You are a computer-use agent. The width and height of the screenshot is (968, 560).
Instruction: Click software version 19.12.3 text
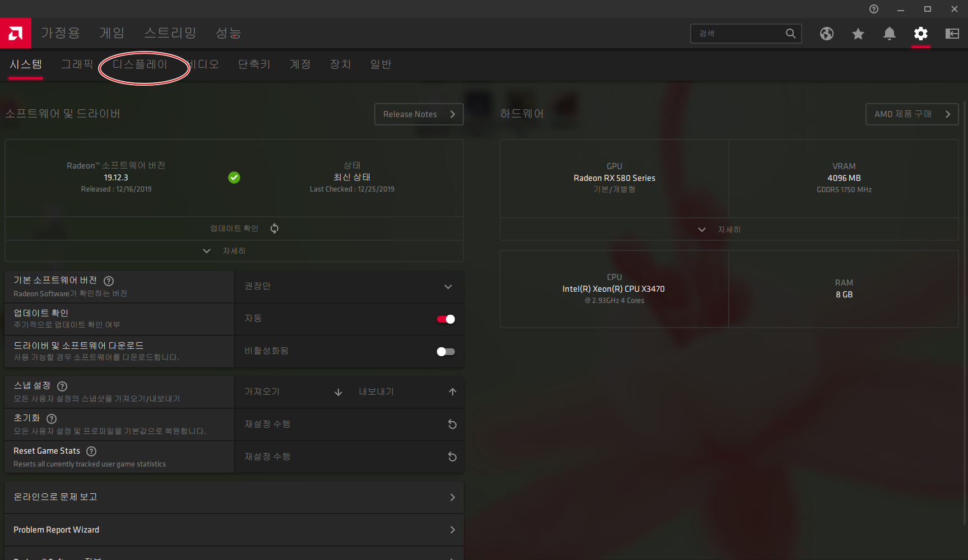(x=116, y=178)
